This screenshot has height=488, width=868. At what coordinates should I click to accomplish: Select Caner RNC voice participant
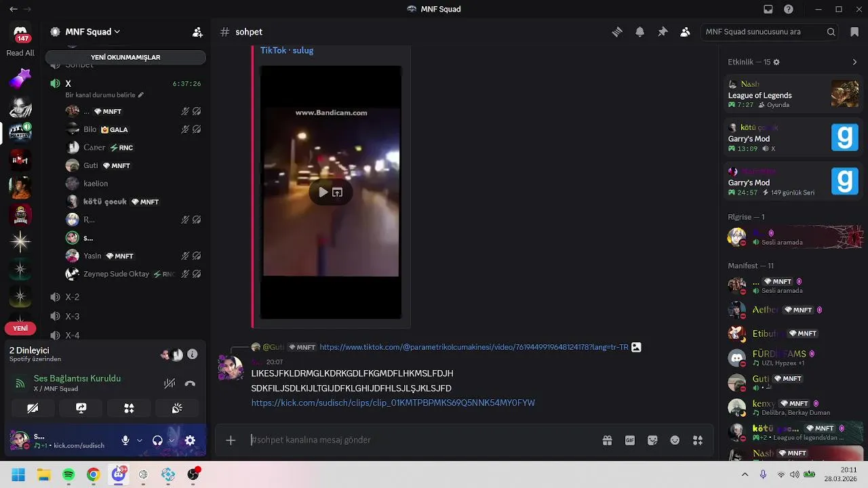[x=134, y=147]
